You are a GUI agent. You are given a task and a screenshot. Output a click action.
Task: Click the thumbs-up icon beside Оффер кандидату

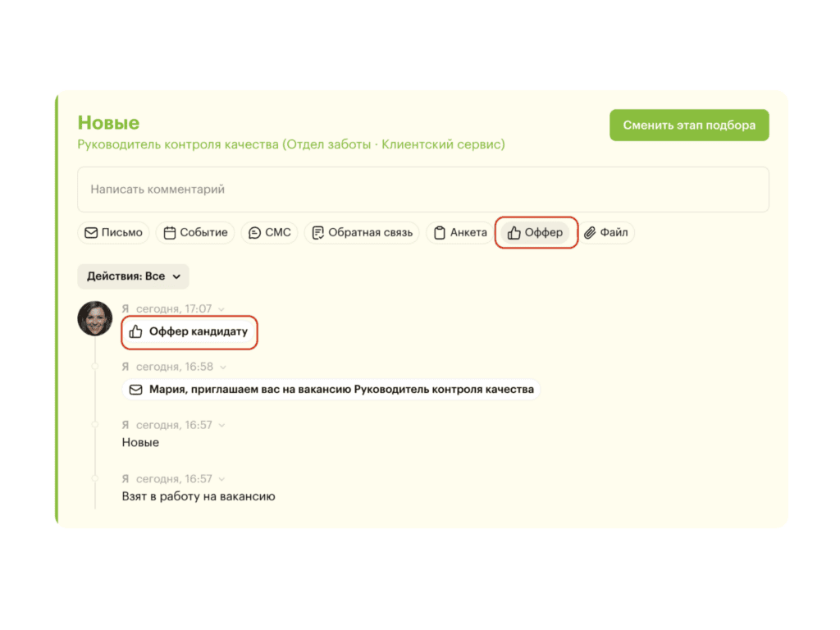(x=136, y=332)
